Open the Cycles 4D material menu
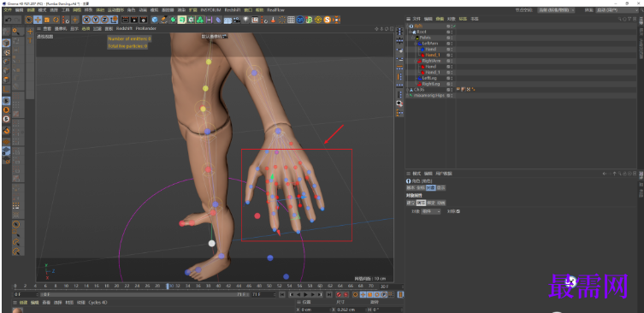This screenshot has height=313, width=644. [x=97, y=303]
